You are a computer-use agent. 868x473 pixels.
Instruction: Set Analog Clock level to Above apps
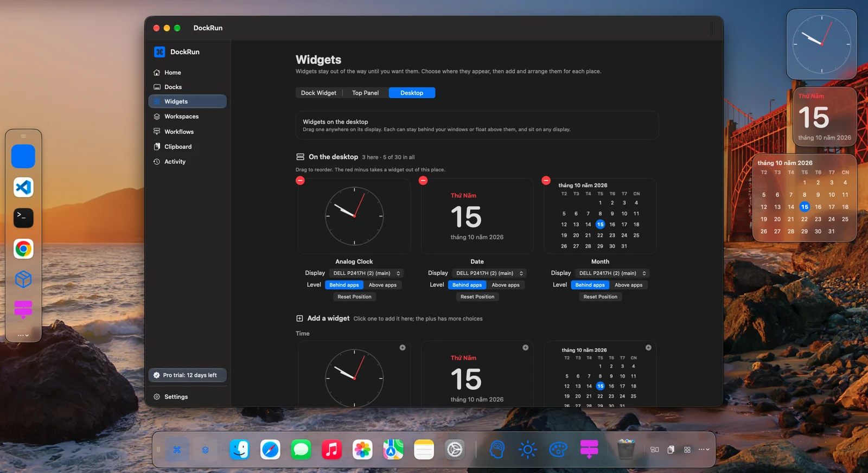382,285
